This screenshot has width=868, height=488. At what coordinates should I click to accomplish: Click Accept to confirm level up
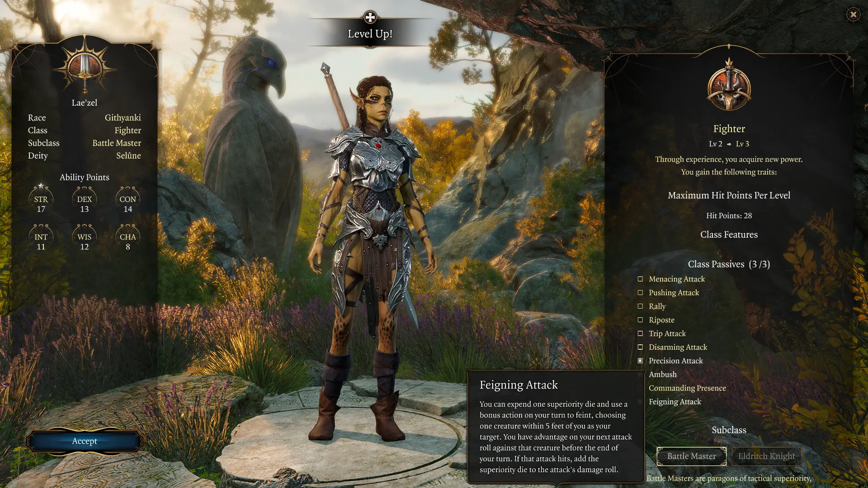click(x=84, y=441)
